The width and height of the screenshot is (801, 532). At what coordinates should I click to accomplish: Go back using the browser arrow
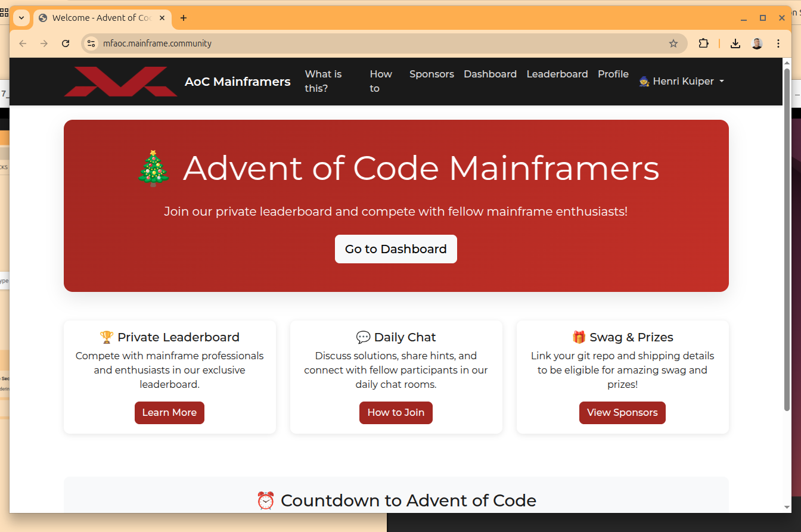point(23,43)
